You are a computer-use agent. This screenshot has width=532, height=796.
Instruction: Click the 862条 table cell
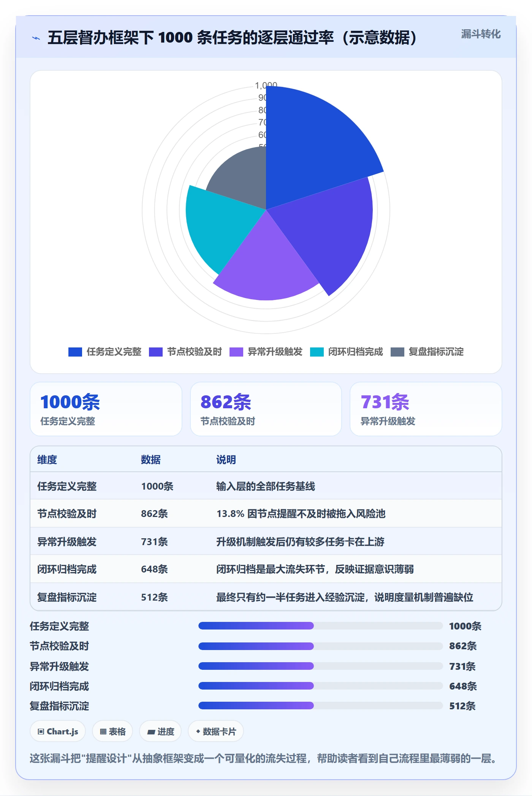click(154, 514)
